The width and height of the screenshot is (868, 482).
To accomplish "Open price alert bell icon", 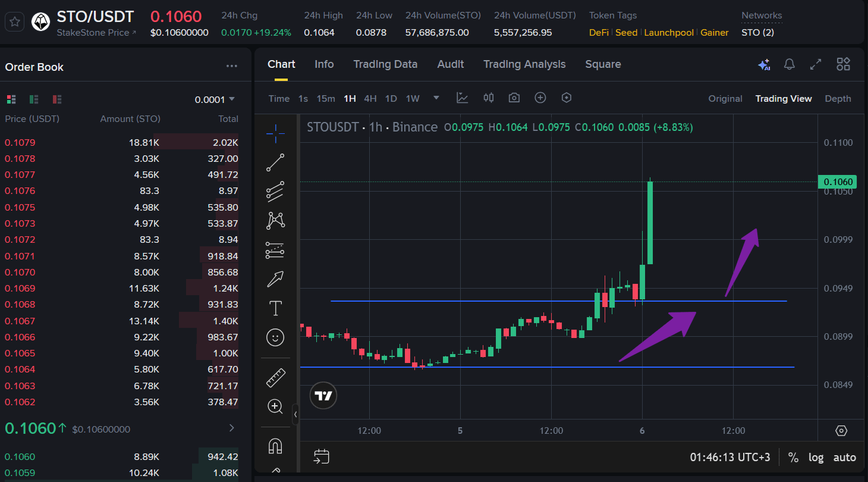I will pyautogui.click(x=790, y=64).
